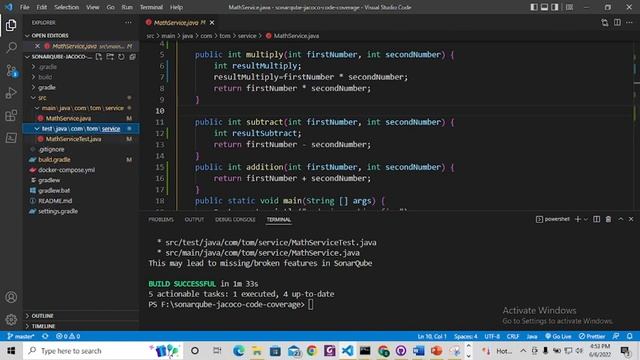Close the terminal panel
The height and width of the screenshot is (360, 640).
[x=631, y=219]
